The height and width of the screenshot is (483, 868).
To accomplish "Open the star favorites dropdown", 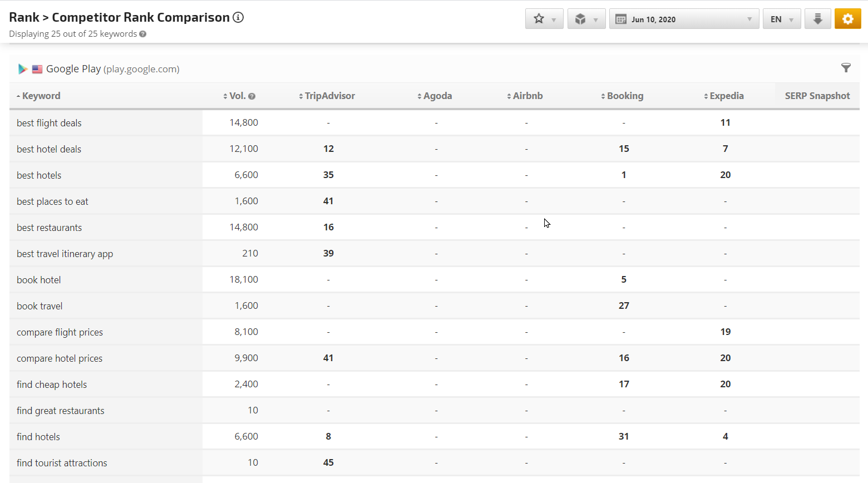I will (x=544, y=19).
